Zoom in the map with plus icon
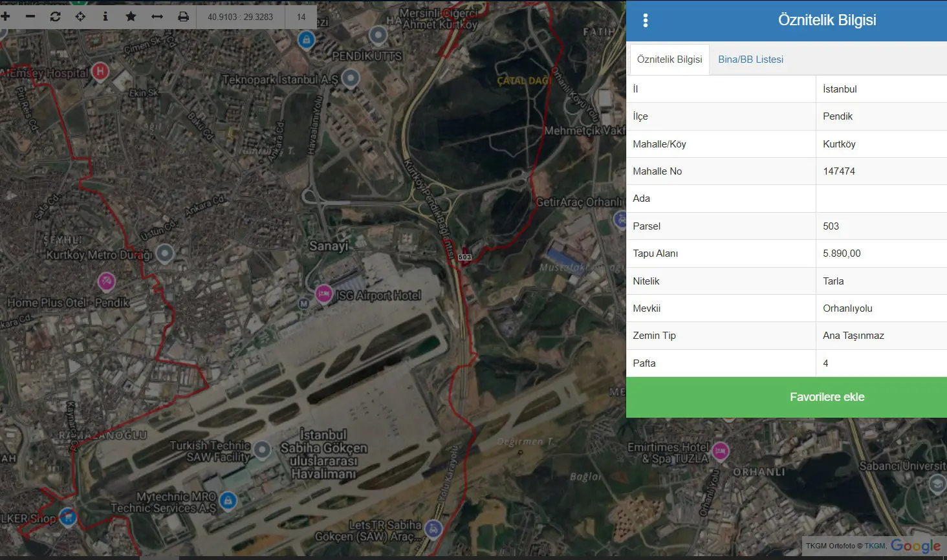 pyautogui.click(x=5, y=16)
